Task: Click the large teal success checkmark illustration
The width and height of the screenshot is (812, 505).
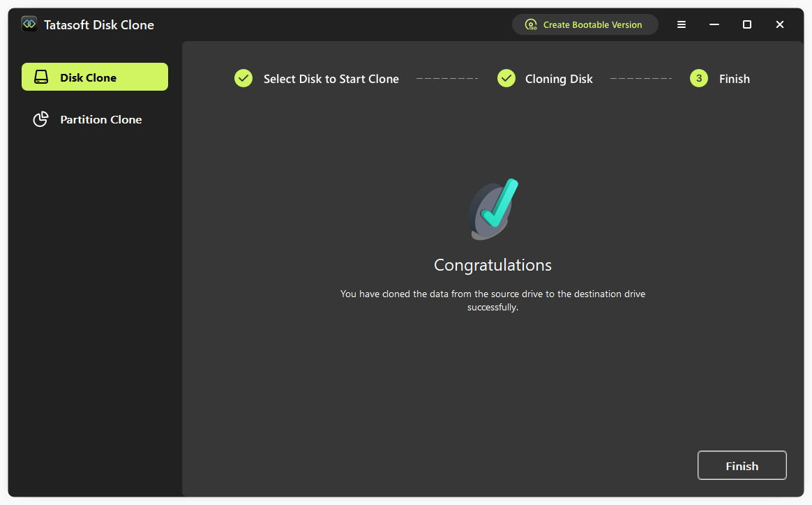Action: 493,209
